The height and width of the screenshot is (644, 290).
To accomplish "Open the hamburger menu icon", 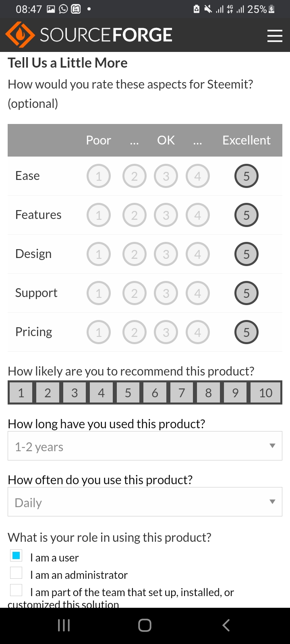I will [275, 35].
